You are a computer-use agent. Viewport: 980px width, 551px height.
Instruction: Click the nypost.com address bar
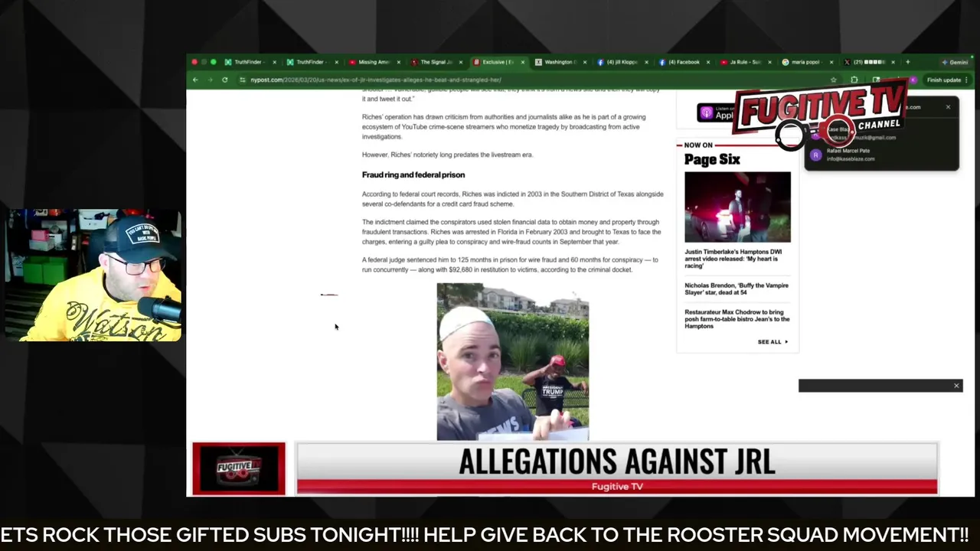[536, 80]
